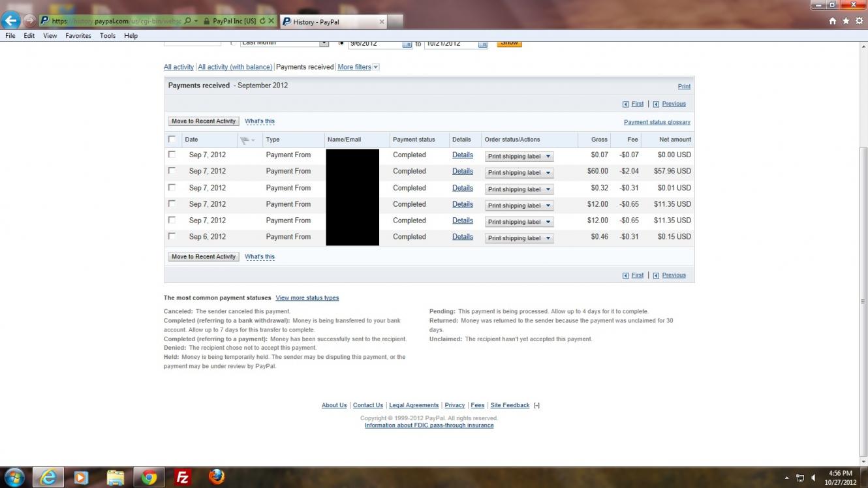Open Windows Explorer folder in taskbar
The height and width of the screenshot is (488, 868).
coord(115,477)
